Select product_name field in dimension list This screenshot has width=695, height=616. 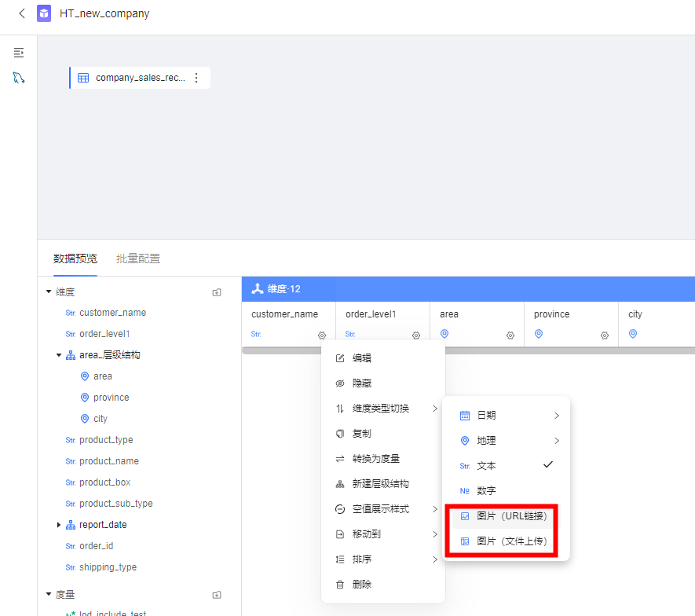point(108,461)
